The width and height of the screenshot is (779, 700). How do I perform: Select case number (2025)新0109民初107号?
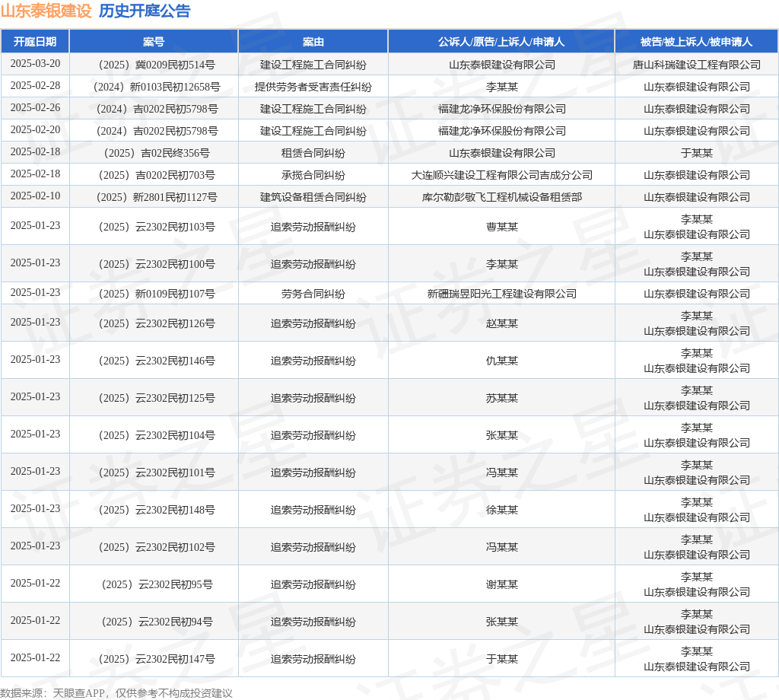click(x=157, y=294)
